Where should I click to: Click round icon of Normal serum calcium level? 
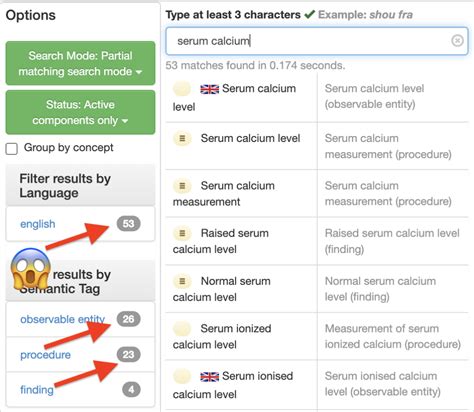pyautogui.click(x=182, y=281)
